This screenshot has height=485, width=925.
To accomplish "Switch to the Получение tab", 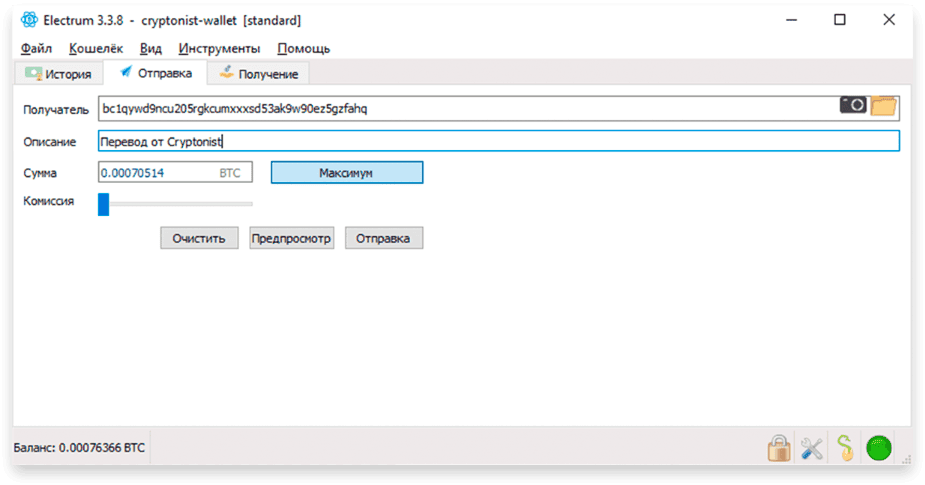I will point(258,74).
